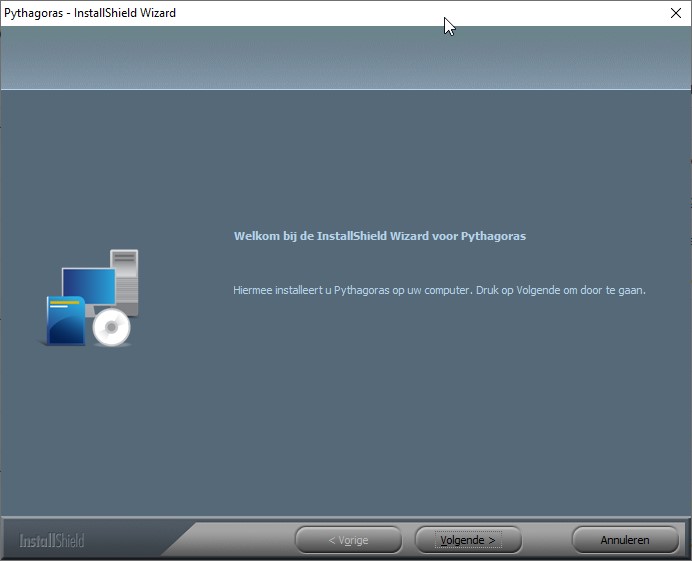Image resolution: width=692 pixels, height=561 pixels.
Task: Click the text 'Hiermee installeert u Pythagoras'
Action: point(311,290)
